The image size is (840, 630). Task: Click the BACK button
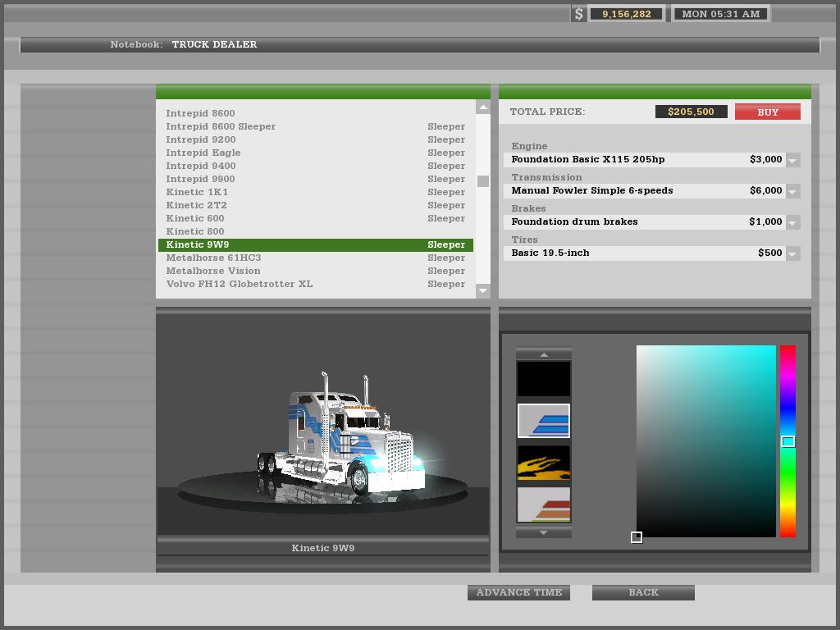click(643, 592)
